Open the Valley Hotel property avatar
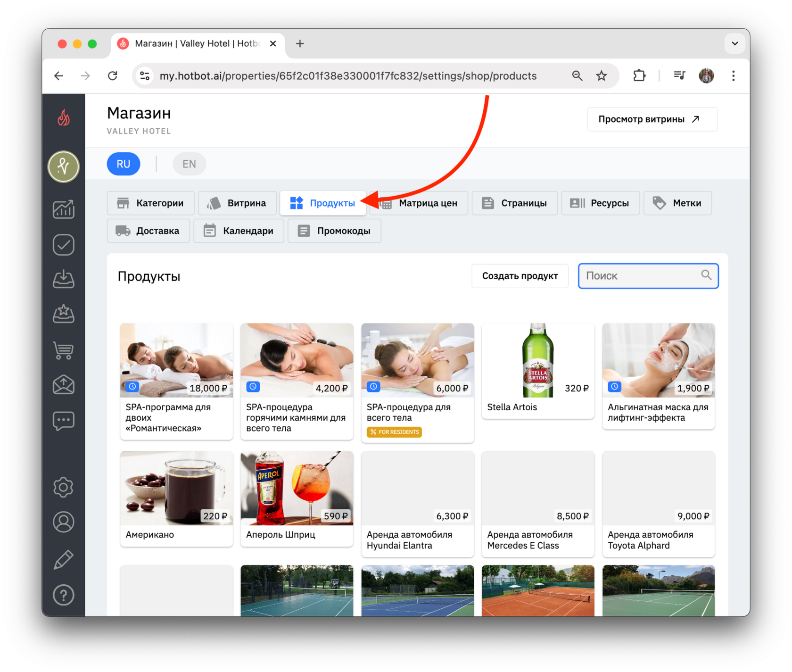This screenshot has height=672, width=792. click(x=64, y=166)
